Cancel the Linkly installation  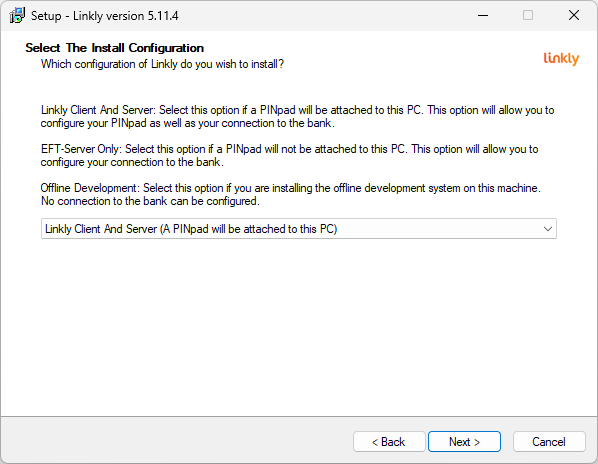point(549,442)
